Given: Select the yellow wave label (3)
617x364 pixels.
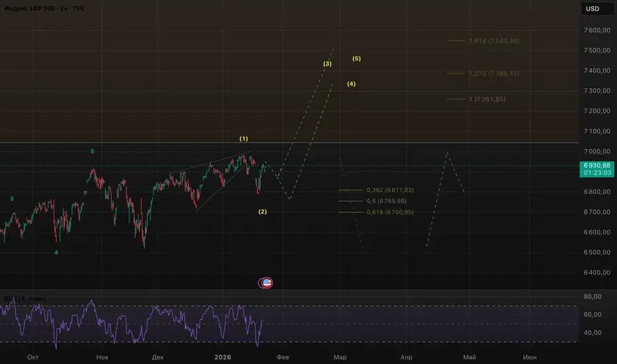Looking at the screenshot, I should point(328,64).
